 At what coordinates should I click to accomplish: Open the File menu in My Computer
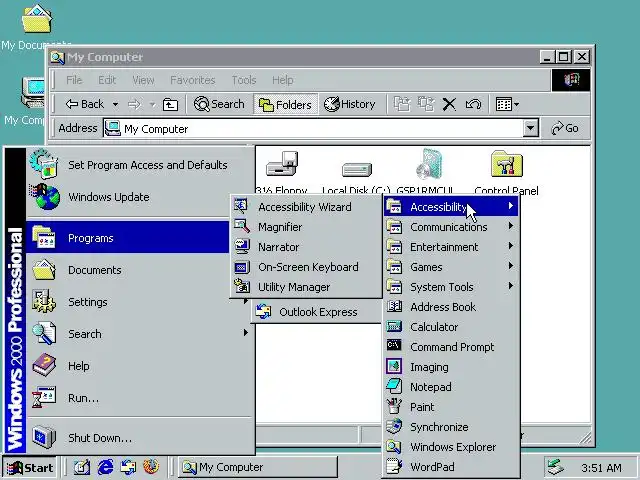click(74, 80)
